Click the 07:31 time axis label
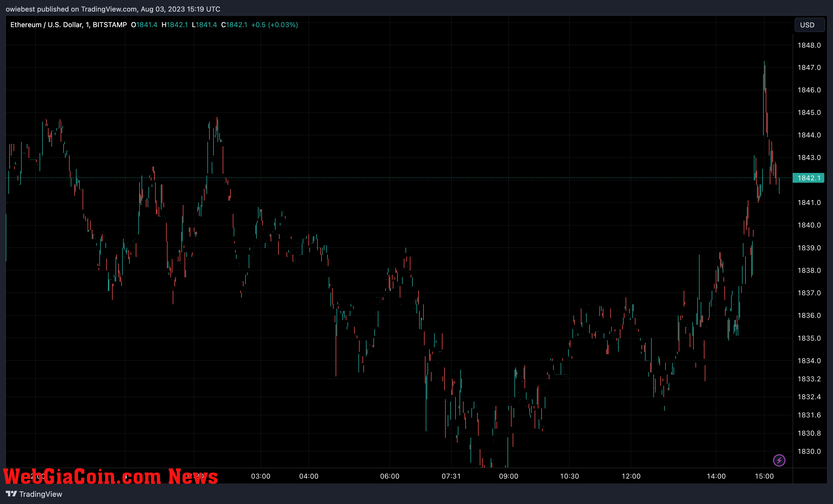The height and width of the screenshot is (504, 833). coord(451,476)
